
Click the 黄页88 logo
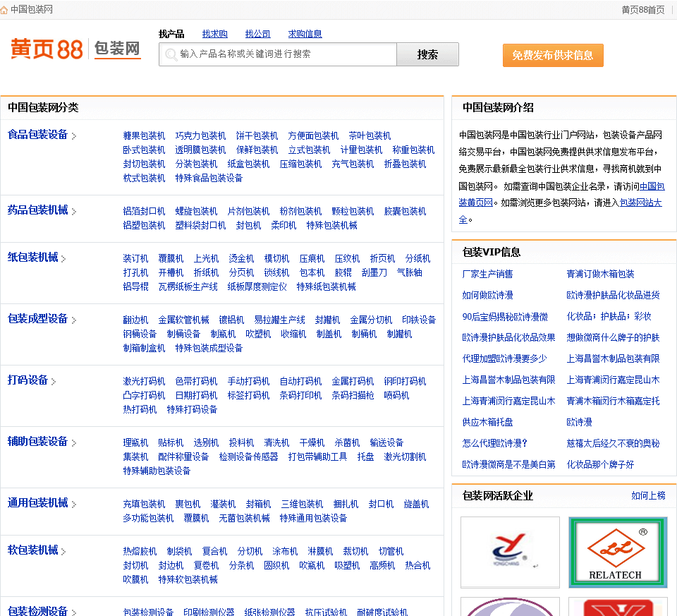47,49
